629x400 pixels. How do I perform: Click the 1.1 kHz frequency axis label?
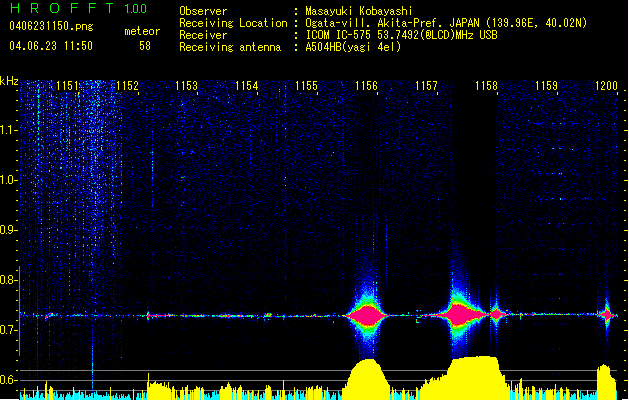[x=9, y=130]
